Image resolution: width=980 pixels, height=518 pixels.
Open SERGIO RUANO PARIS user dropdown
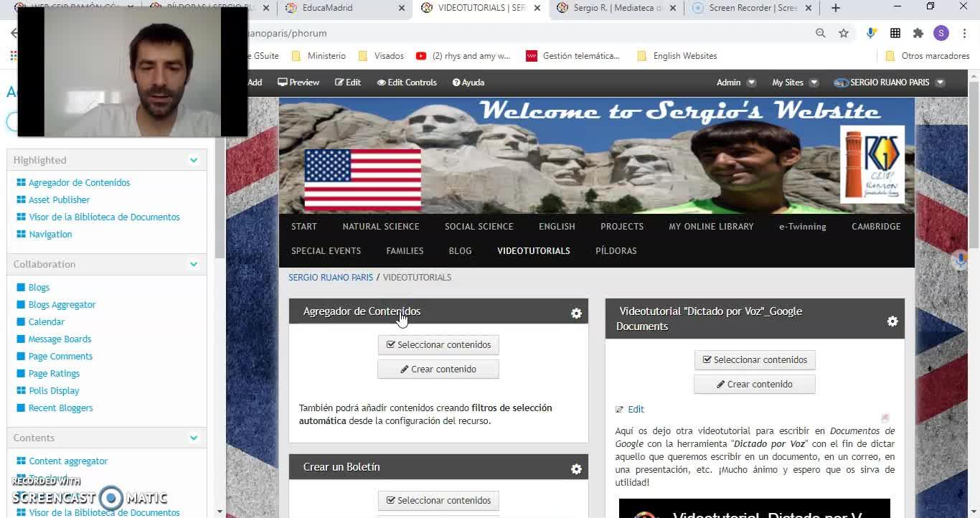tap(890, 83)
